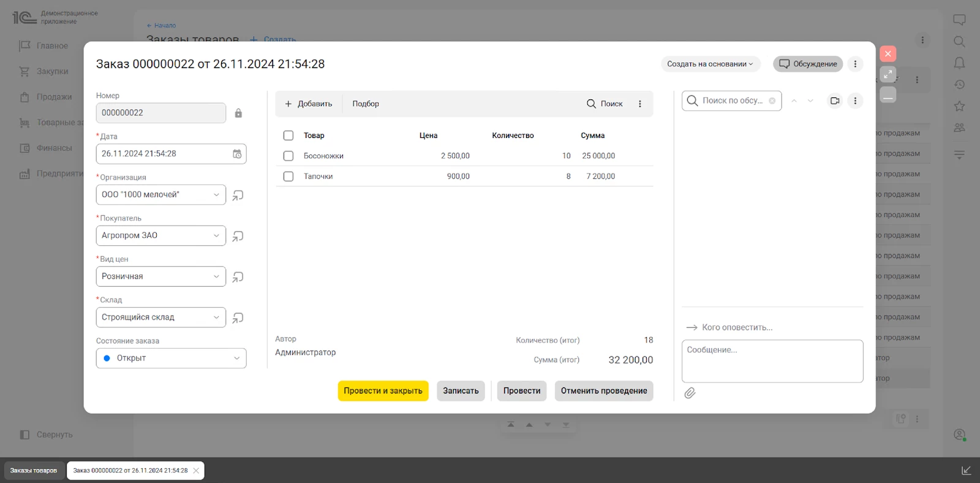Open the global search magnifier in right sidebar
The image size is (980, 483).
coord(959,42)
